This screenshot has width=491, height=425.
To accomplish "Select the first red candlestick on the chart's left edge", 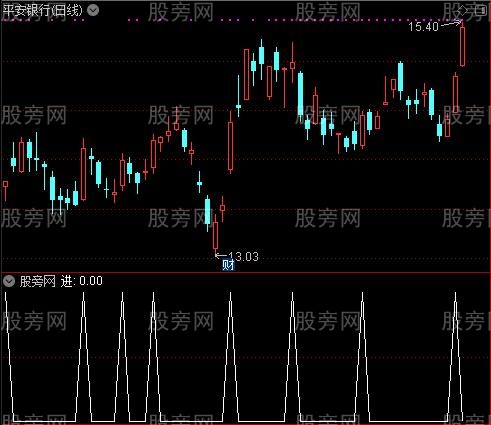I will (x=5, y=190).
